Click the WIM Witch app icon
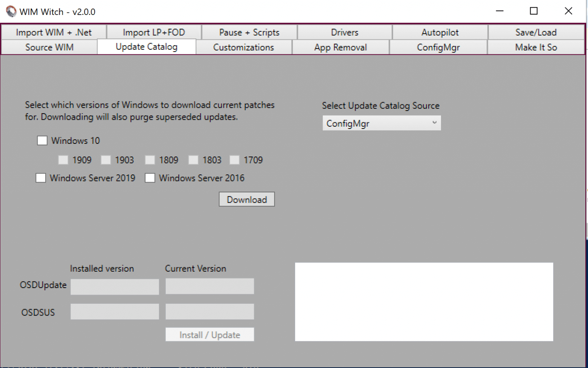This screenshot has height=368, width=588. [11, 11]
